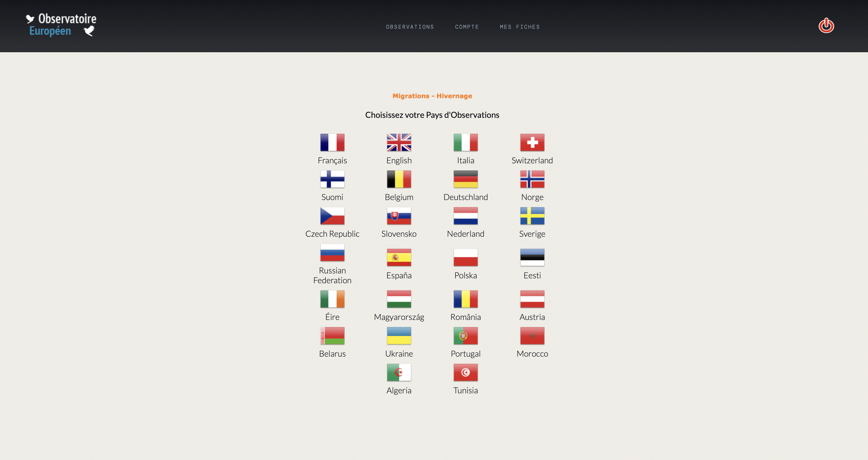Select the English flag
This screenshot has height=460, width=868.
coord(399,142)
